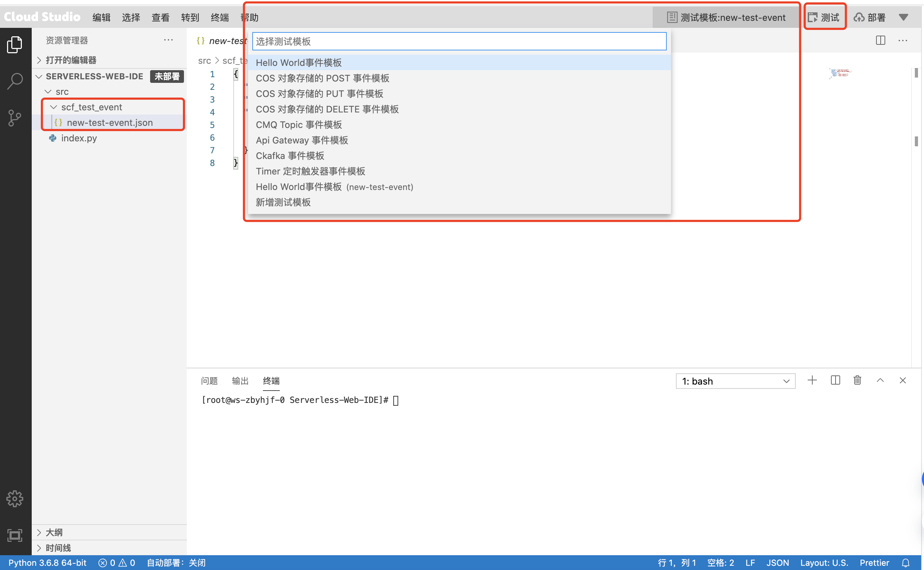This screenshot has width=924, height=570.
Task: Select first Hello World事件模板 option
Action: point(459,63)
